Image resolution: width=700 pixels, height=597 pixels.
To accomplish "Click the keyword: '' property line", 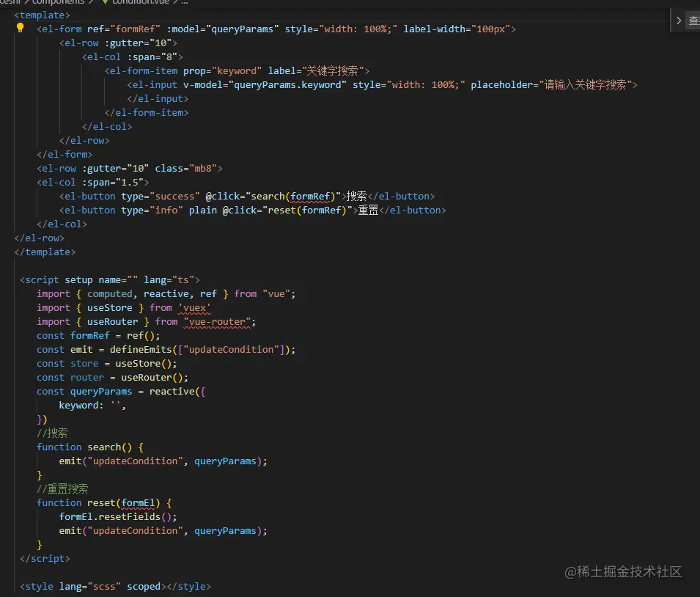I will pos(92,406).
